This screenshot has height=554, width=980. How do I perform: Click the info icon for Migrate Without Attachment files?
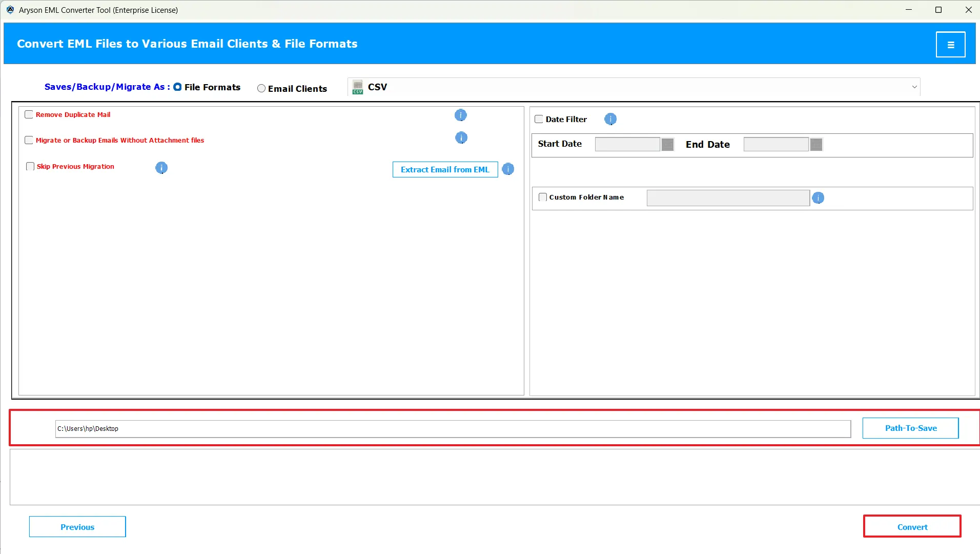click(x=461, y=137)
